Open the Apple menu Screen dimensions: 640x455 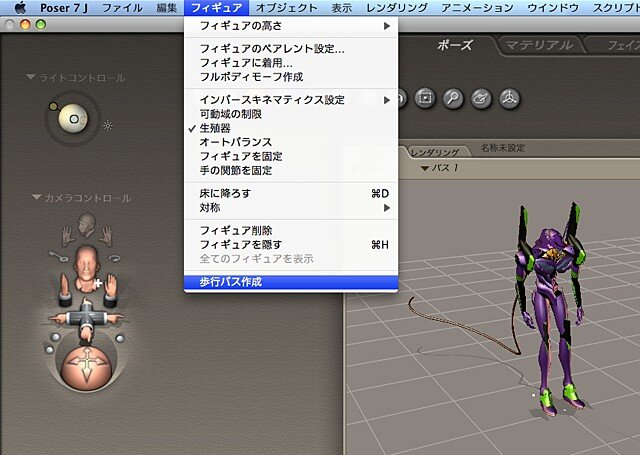tap(20, 7)
